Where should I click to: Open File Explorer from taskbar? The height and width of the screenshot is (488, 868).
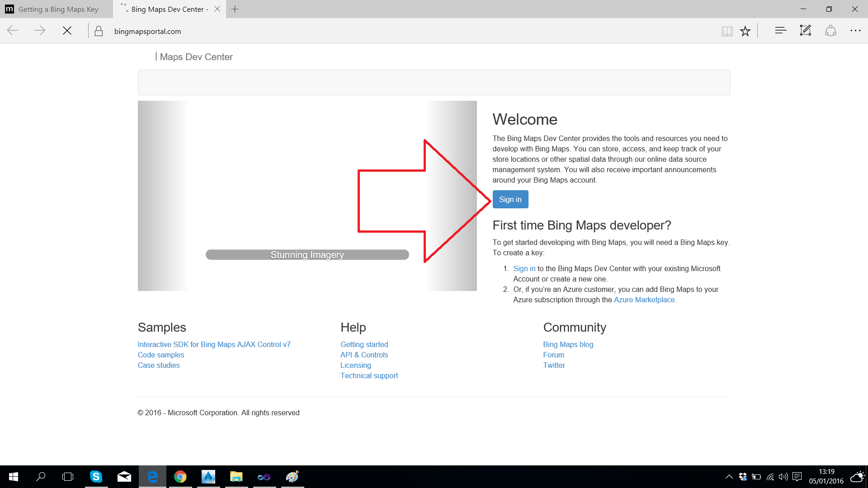pos(236,477)
